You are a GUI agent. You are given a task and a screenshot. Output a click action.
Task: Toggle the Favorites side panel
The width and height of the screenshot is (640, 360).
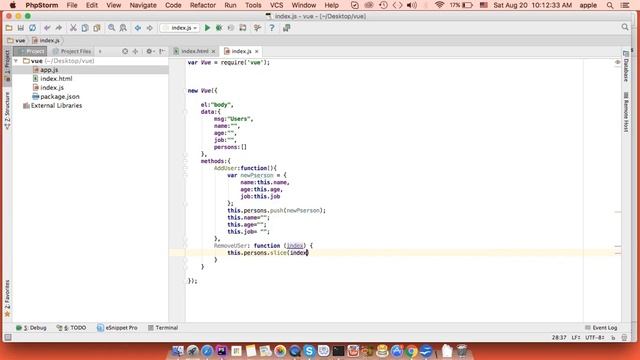point(7,298)
